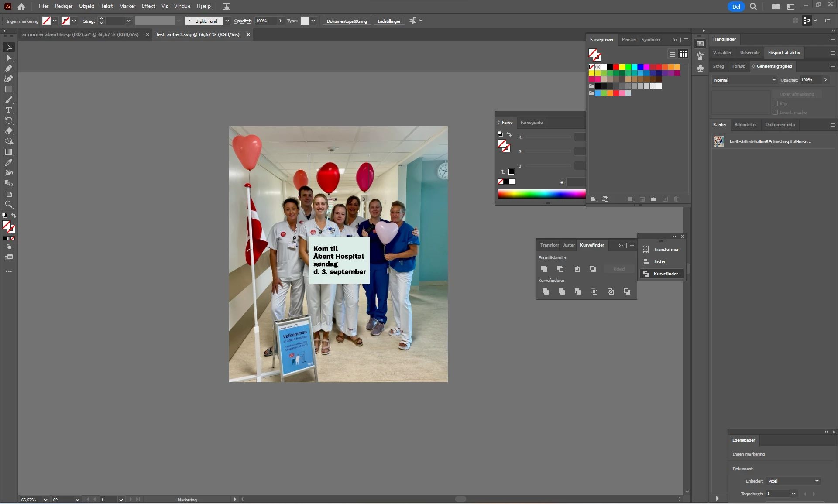Select the Pen tool
The width and height of the screenshot is (838, 504).
coord(9,68)
